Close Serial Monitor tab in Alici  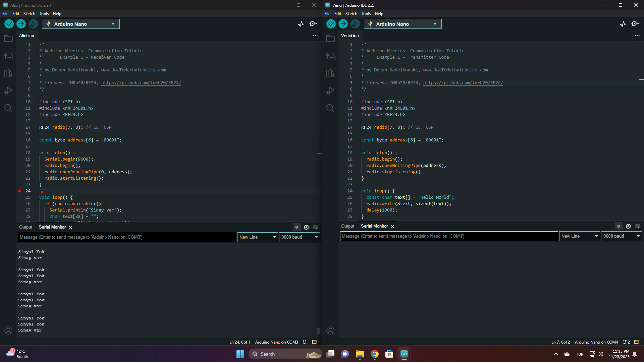pyautogui.click(x=70, y=227)
